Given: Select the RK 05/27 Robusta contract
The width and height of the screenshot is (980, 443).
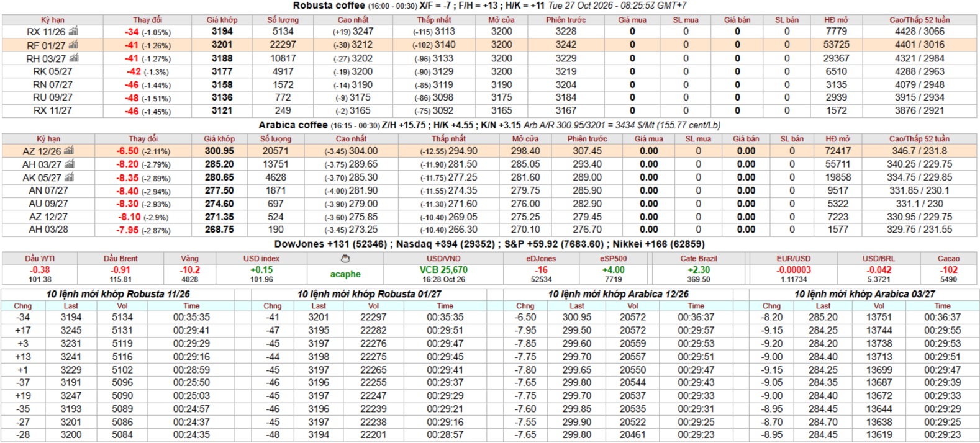Looking at the screenshot, I should pos(53,71).
